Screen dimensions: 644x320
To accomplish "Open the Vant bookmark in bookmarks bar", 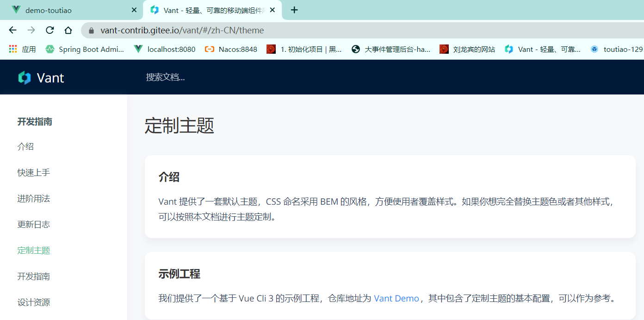I will (543, 49).
